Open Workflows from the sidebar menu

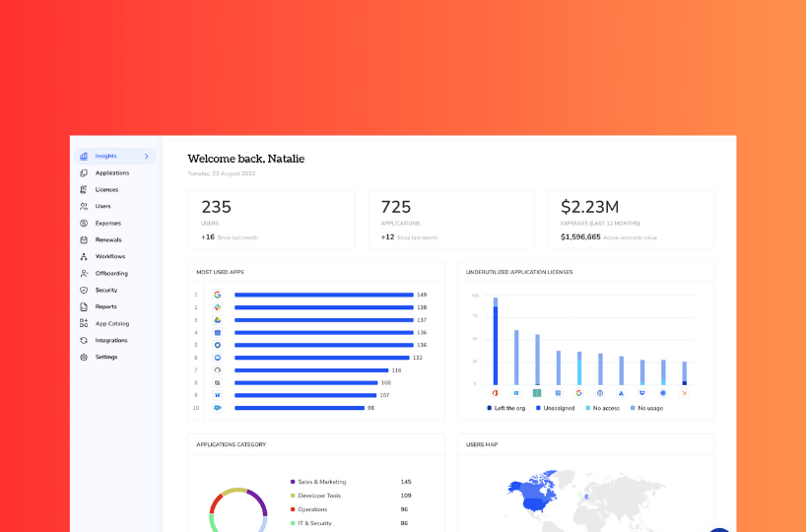(109, 257)
